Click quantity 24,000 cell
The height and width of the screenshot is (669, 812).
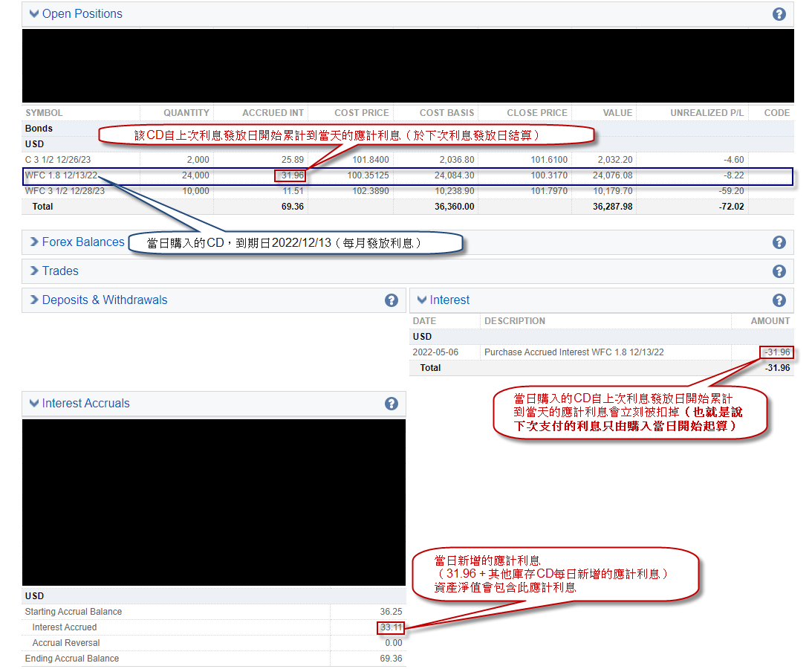pos(195,175)
